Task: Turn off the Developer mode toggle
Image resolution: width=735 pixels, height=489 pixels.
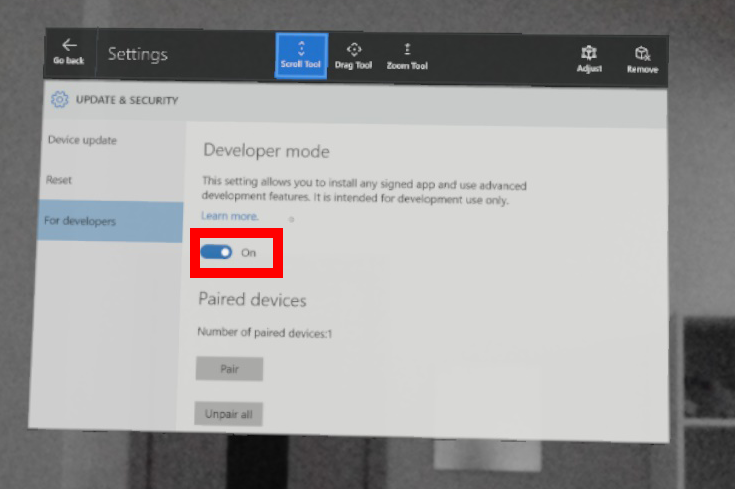Action: click(x=216, y=252)
